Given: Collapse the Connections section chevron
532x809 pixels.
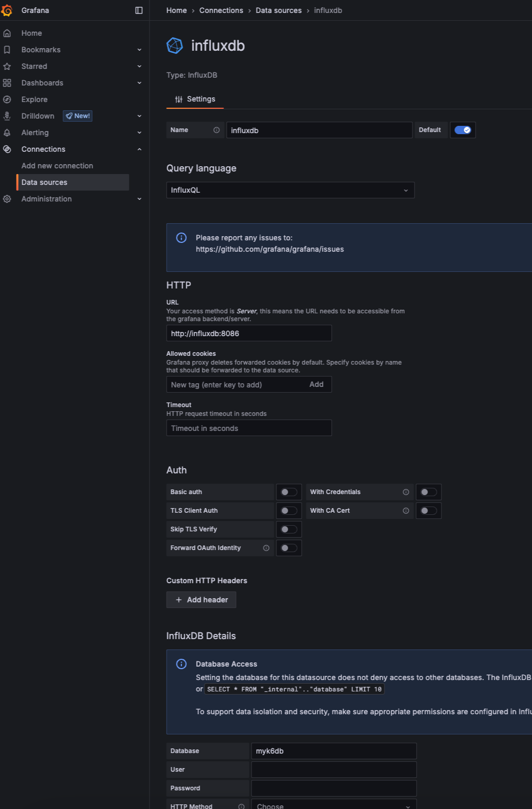Looking at the screenshot, I should click(139, 149).
